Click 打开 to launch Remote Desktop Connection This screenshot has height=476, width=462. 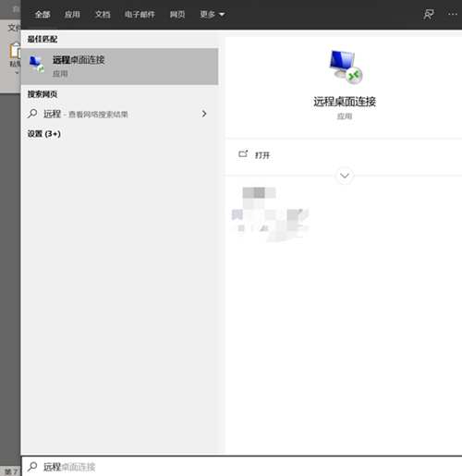tap(262, 155)
